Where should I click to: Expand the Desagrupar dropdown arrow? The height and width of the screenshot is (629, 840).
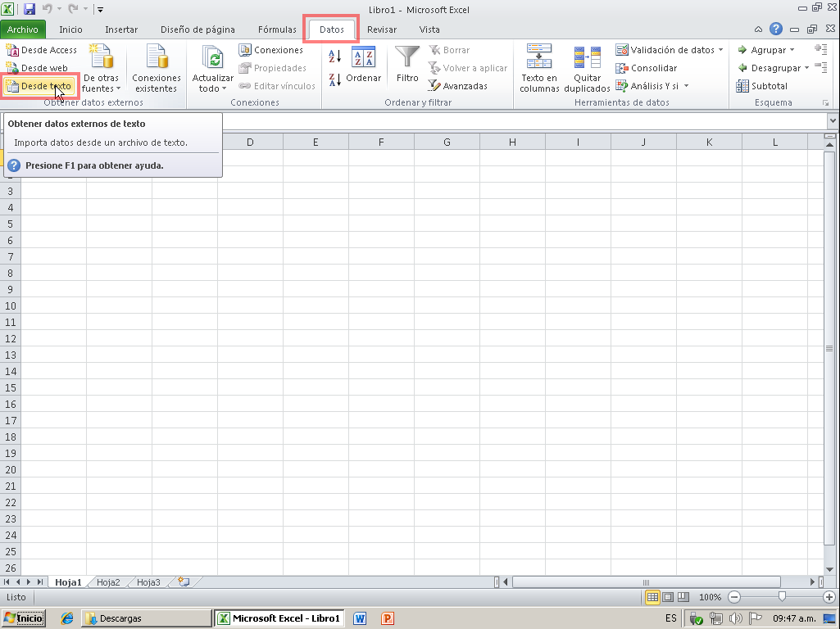tap(806, 68)
